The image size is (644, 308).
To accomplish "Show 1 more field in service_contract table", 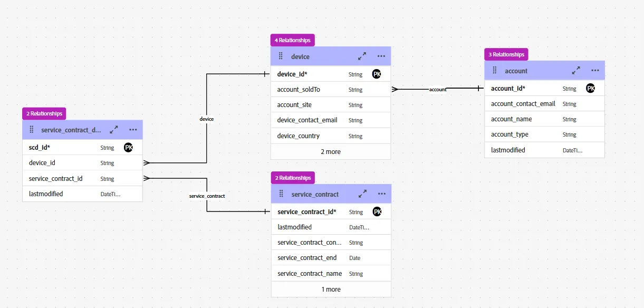I will point(331,290).
